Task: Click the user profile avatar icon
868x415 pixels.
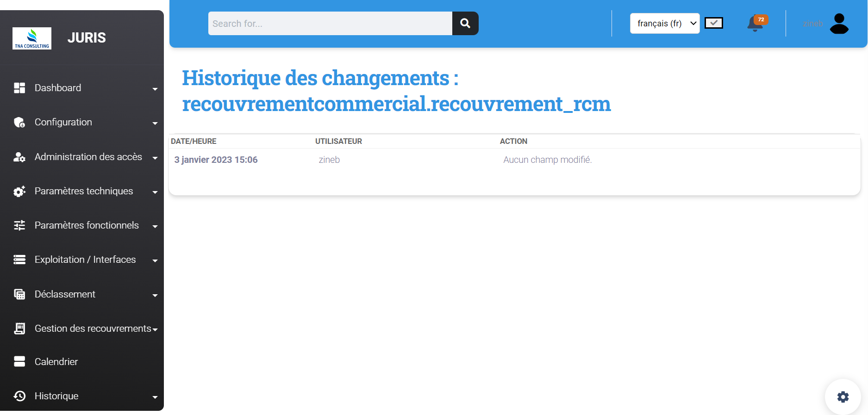Action: pyautogui.click(x=839, y=24)
